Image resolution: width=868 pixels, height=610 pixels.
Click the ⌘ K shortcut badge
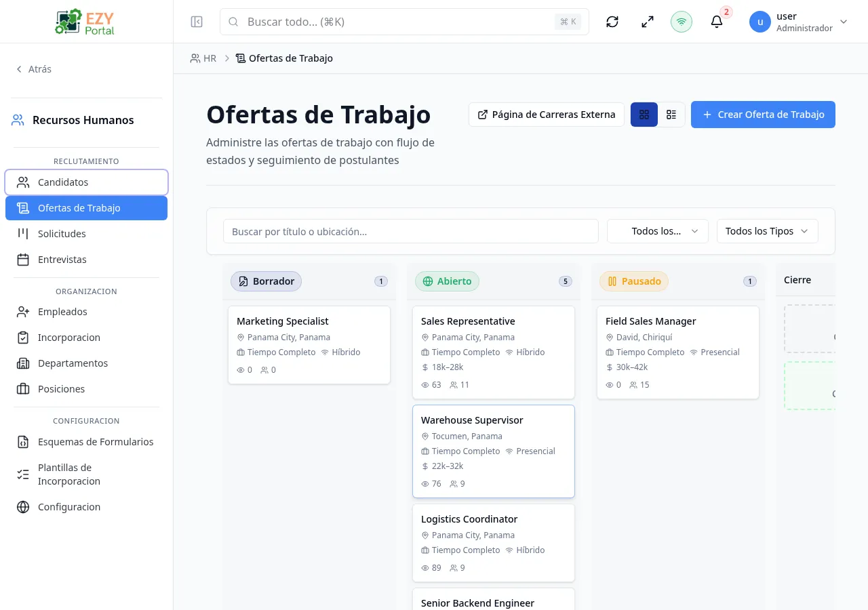(x=568, y=22)
